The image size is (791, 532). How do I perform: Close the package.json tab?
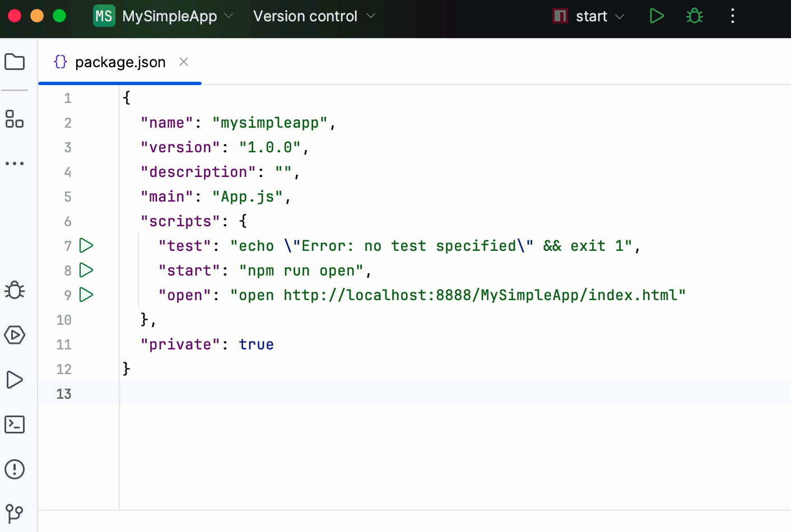click(x=184, y=62)
